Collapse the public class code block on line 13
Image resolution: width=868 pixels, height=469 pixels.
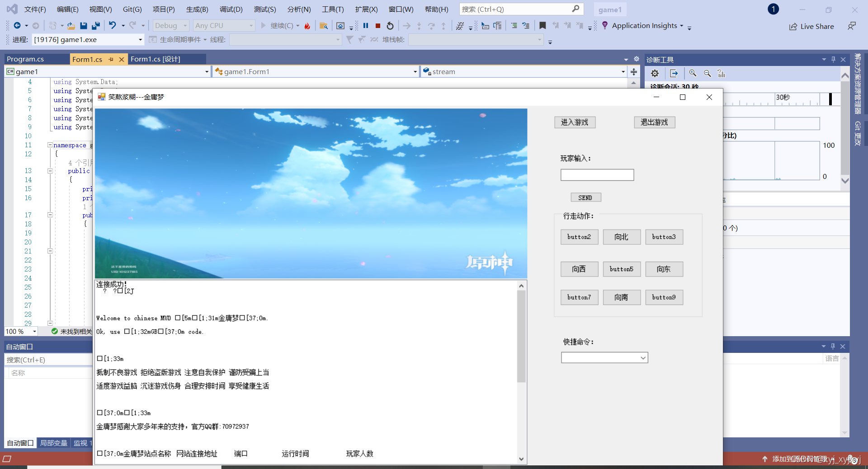50,171
